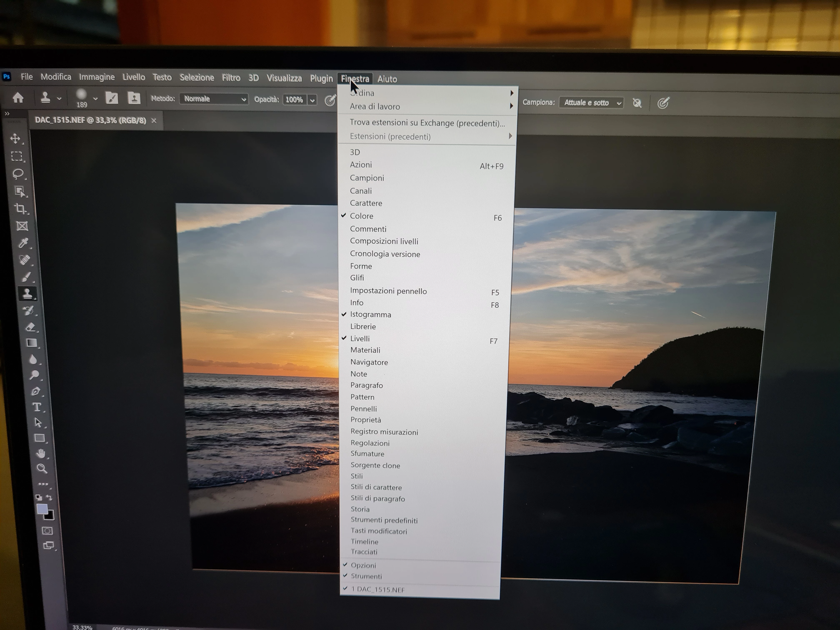Uncheck Colore panel in Finestra menu

pyautogui.click(x=361, y=216)
